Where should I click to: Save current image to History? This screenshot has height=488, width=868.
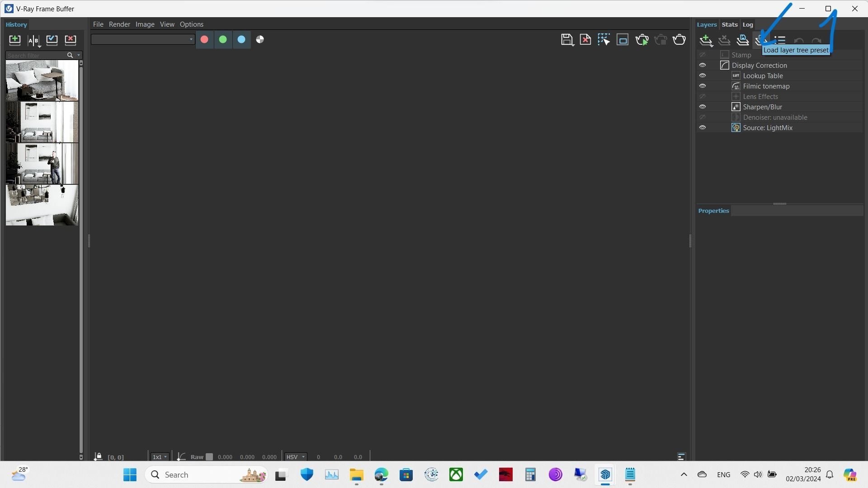click(x=15, y=40)
